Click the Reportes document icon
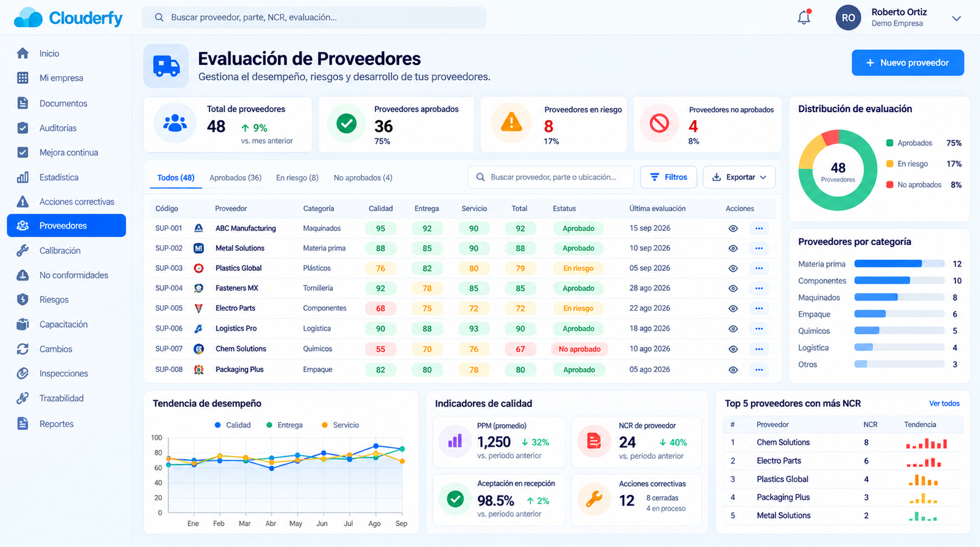This screenshot has height=547, width=980. pos(23,423)
